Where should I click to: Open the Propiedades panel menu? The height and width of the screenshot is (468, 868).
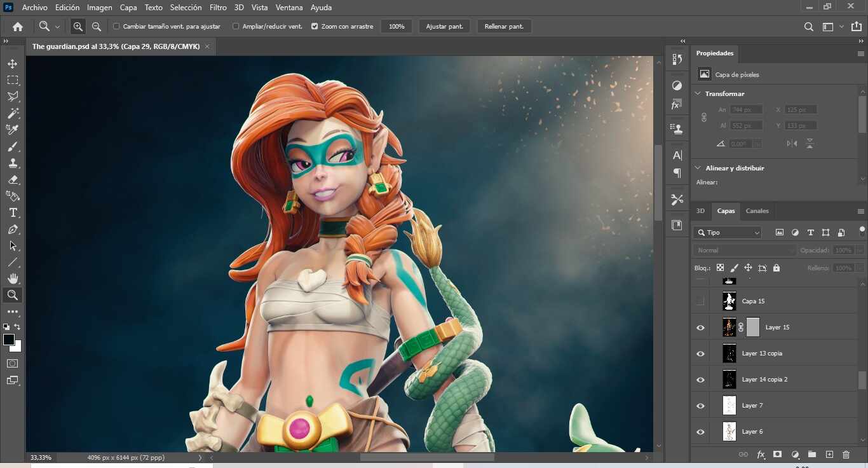click(861, 54)
